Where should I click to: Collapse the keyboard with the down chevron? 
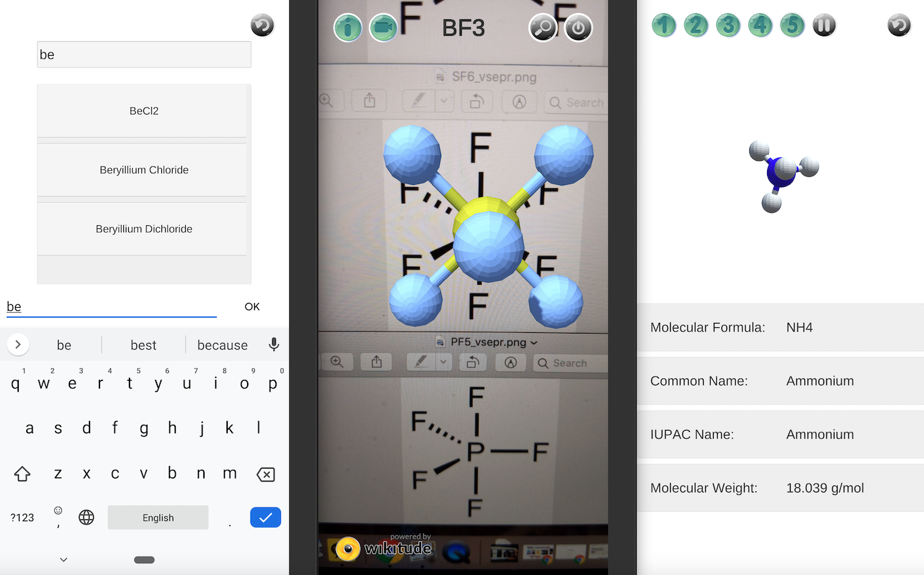64,559
